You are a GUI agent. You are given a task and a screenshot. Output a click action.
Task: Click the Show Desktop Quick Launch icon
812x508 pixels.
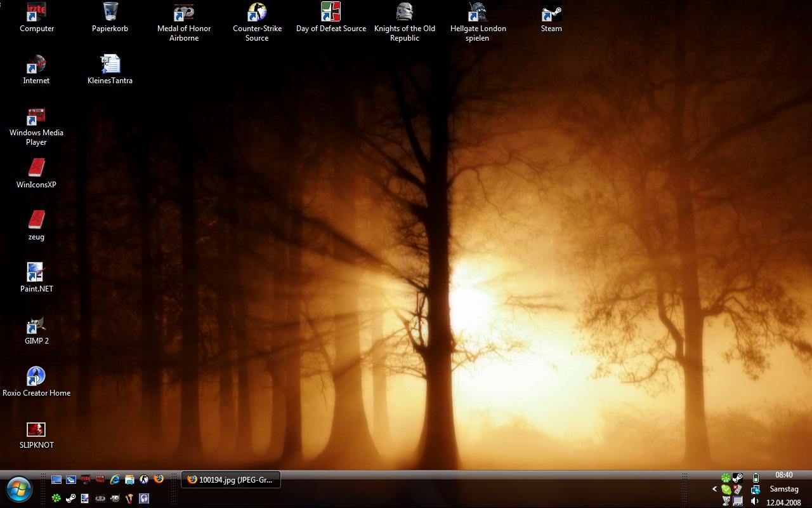pyautogui.click(x=56, y=479)
